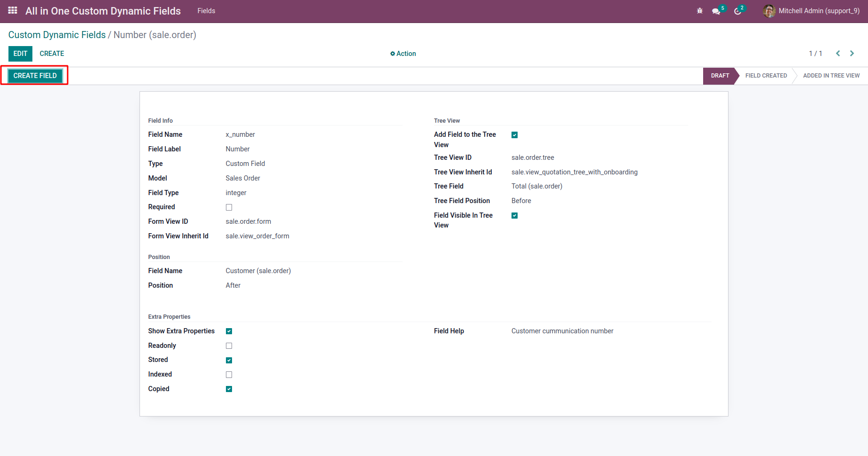Click Field Label value Number
The image size is (868, 456).
238,149
